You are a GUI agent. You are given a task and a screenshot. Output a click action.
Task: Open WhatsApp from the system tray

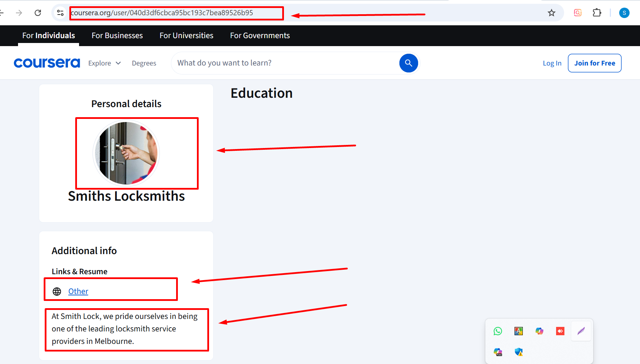pos(498,331)
